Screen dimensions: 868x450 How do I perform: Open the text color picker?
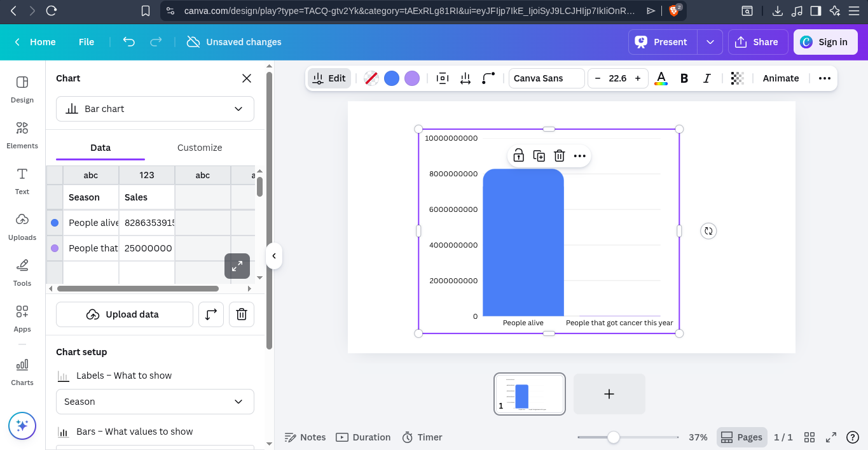tap(661, 78)
